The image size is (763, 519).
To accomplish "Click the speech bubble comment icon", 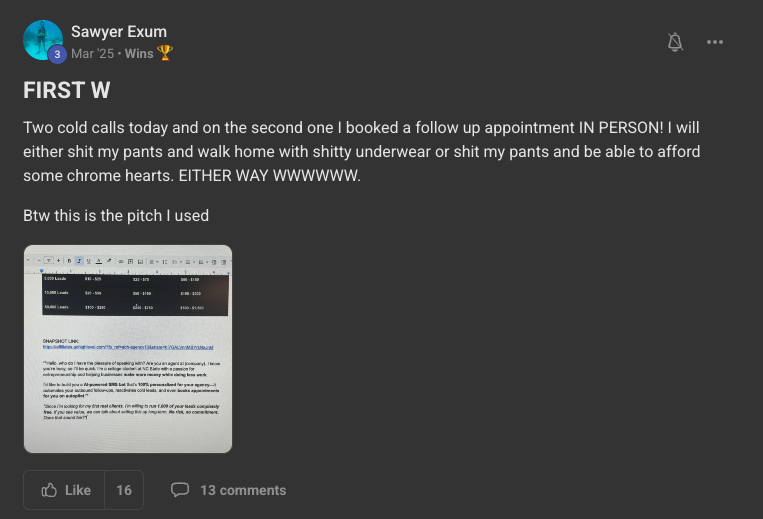I will point(180,490).
